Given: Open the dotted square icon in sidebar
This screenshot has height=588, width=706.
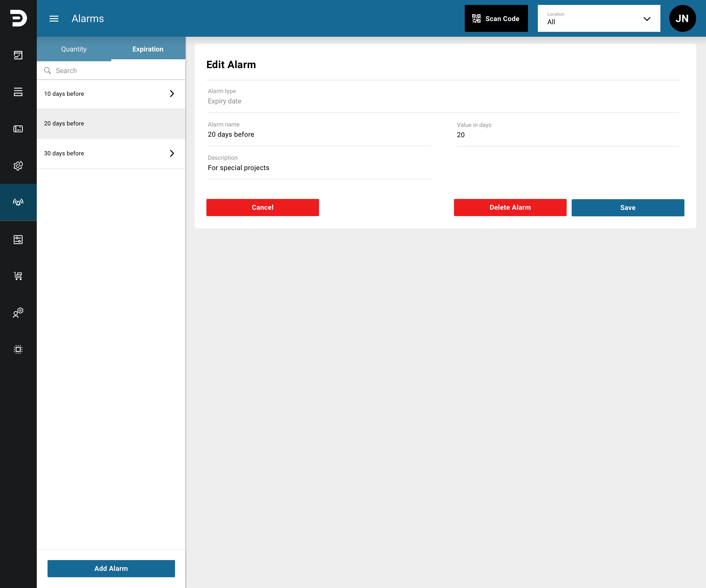Looking at the screenshot, I should click(x=18, y=349).
